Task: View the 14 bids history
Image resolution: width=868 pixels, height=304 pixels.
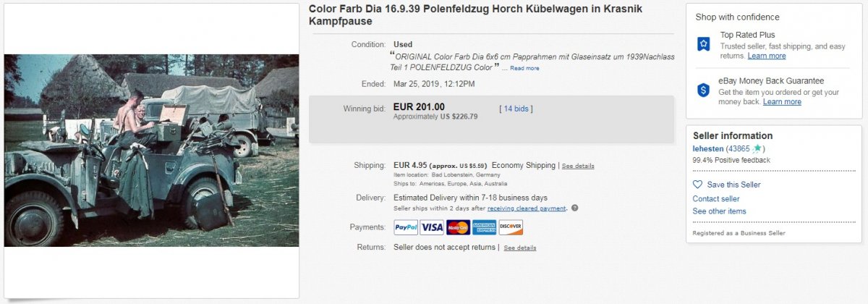Action: tap(516, 109)
